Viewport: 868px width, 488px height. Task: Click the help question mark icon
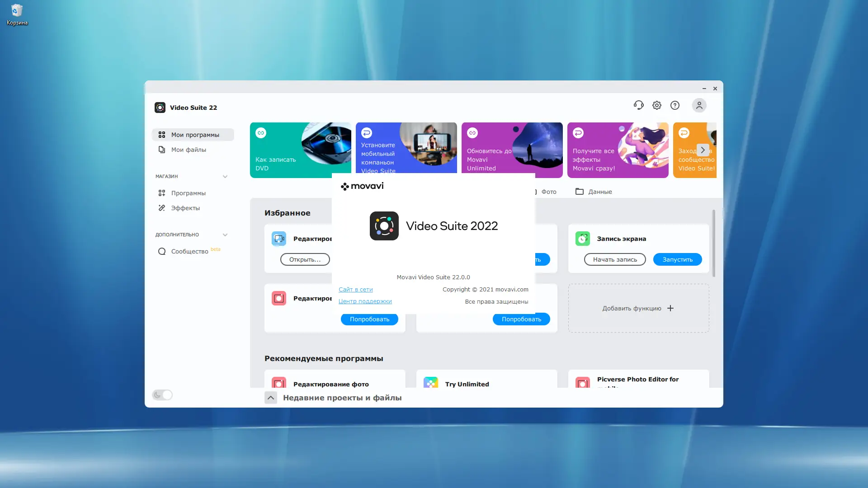click(675, 105)
